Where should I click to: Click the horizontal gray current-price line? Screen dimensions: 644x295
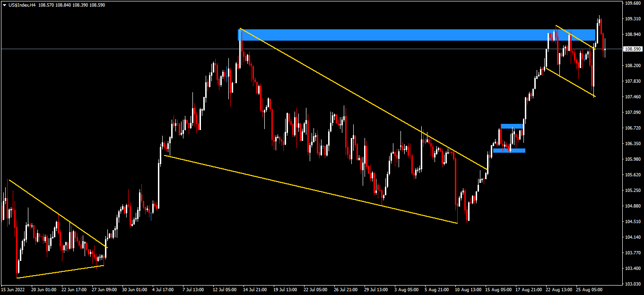pos(142,49)
